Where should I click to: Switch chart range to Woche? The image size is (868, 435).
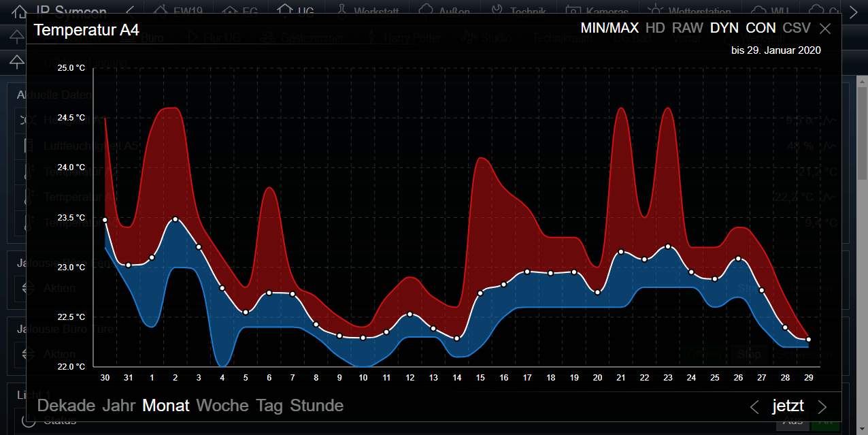tap(222, 406)
